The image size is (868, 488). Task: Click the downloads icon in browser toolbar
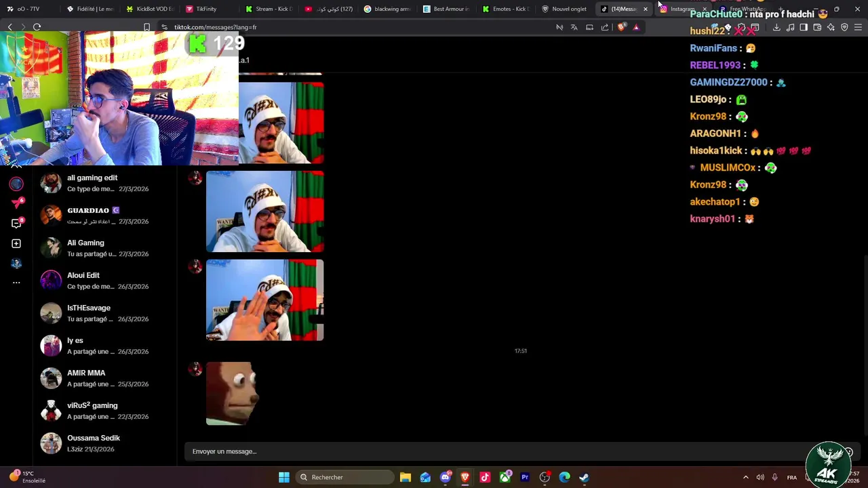click(x=776, y=27)
